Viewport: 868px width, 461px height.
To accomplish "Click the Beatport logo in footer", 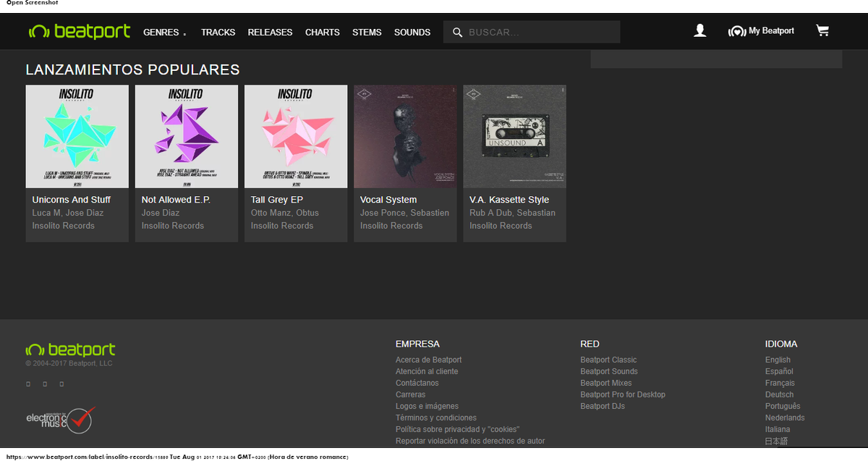I will (70, 350).
